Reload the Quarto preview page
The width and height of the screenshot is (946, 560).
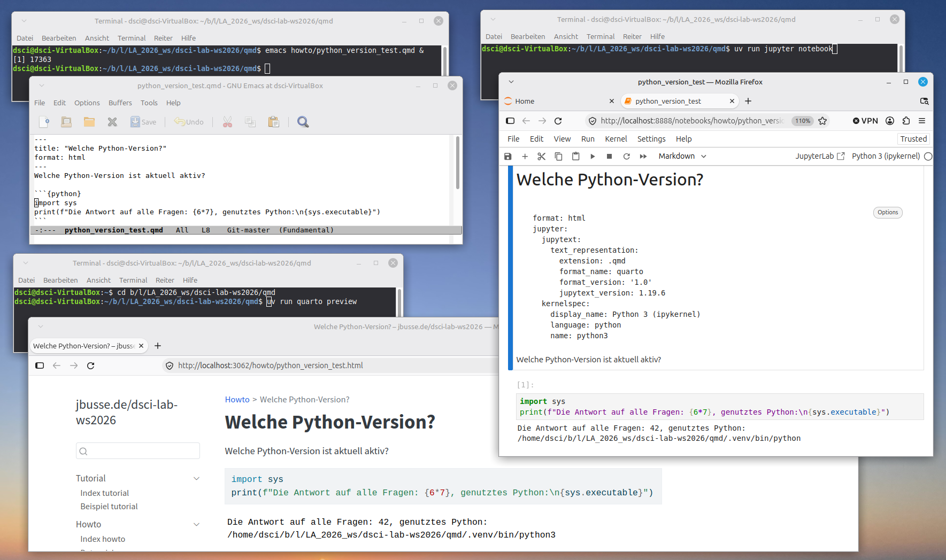click(x=91, y=365)
